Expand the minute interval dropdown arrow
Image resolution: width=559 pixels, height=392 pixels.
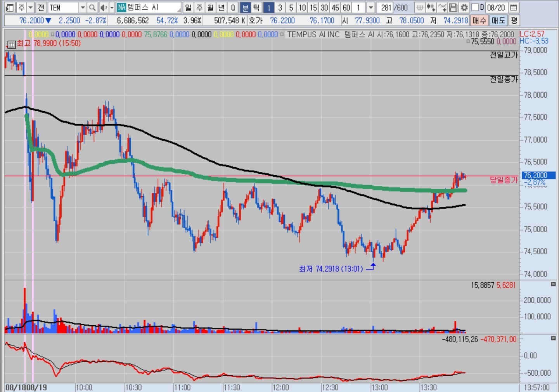(370, 7)
